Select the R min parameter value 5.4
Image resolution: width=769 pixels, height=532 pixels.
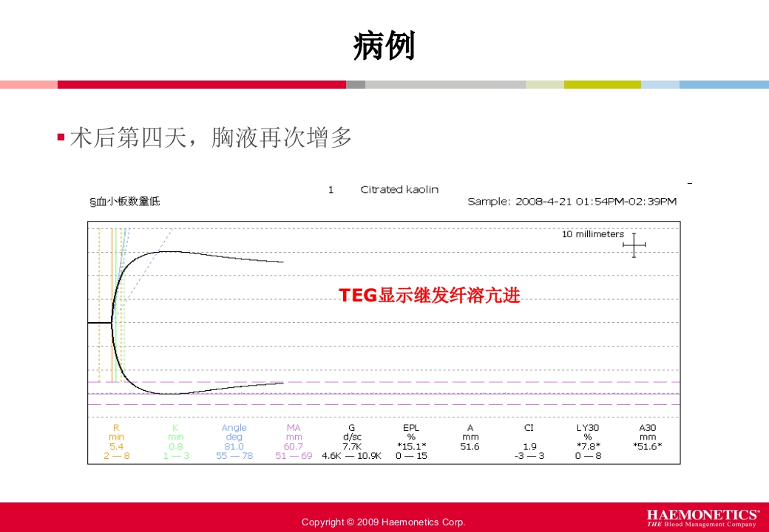(x=115, y=446)
